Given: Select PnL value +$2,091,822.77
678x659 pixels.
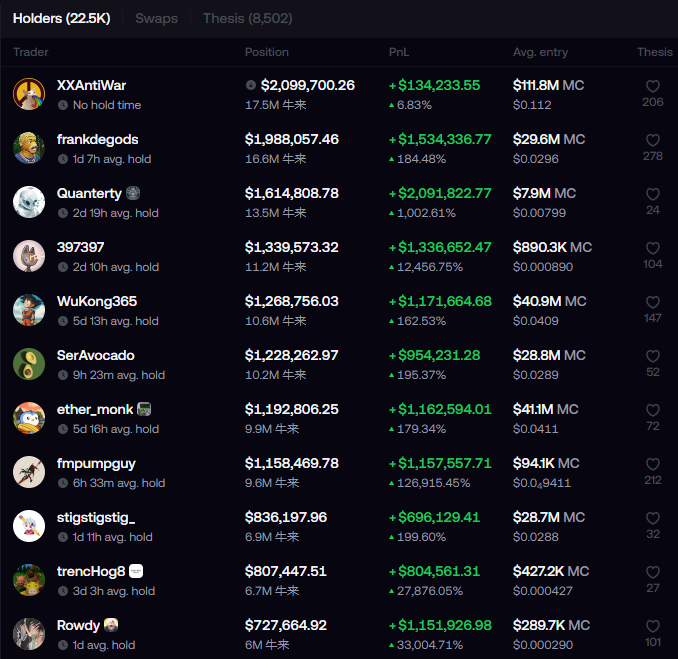Looking at the screenshot, I should tap(440, 193).
